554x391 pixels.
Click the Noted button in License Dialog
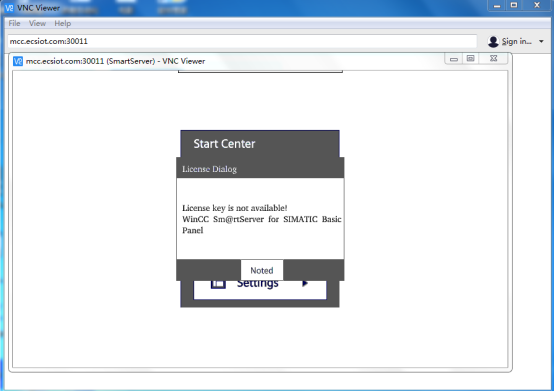tap(262, 270)
